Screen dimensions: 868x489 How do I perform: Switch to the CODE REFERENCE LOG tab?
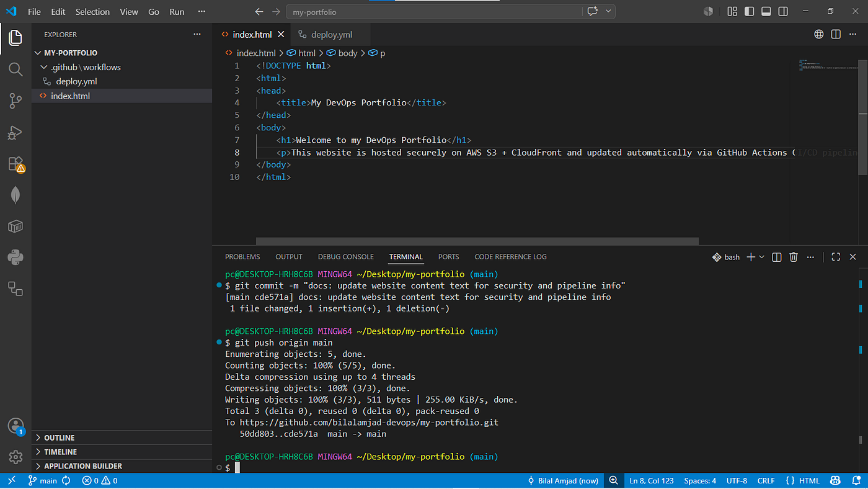point(511,257)
